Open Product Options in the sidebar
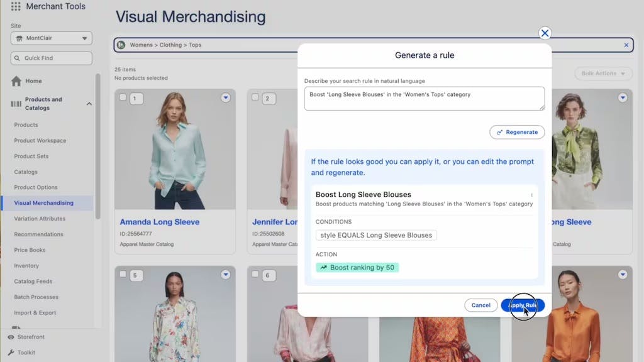The width and height of the screenshot is (644, 362). (x=36, y=187)
